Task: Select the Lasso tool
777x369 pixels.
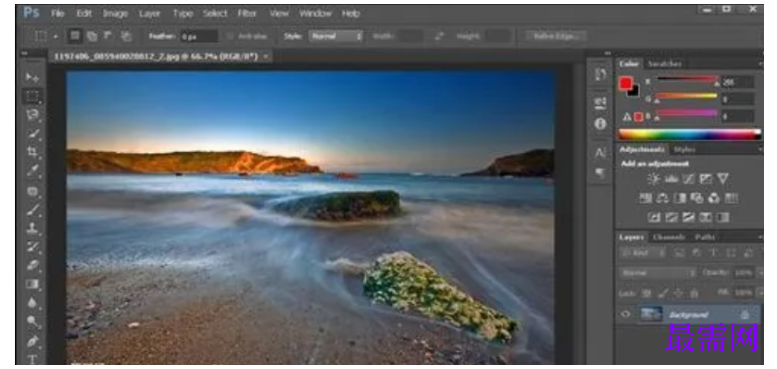Action: 33,115
